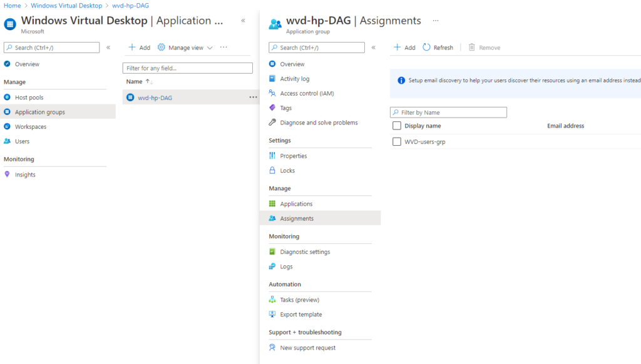Click the wvd-hp-DAG application group header icon
The height and width of the screenshot is (364, 641).
pos(275,24)
